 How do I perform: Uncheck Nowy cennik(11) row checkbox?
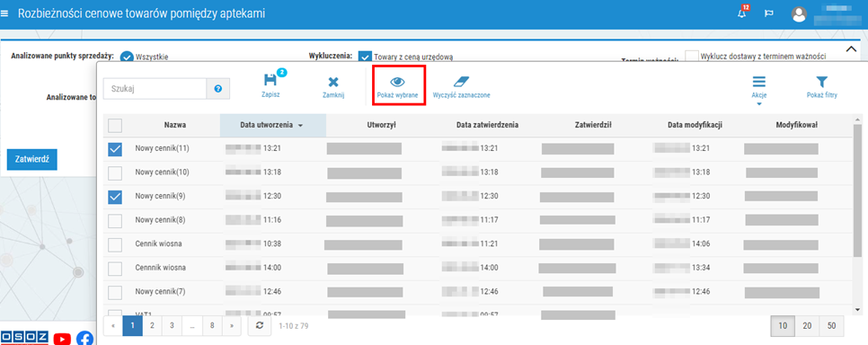pos(115,149)
